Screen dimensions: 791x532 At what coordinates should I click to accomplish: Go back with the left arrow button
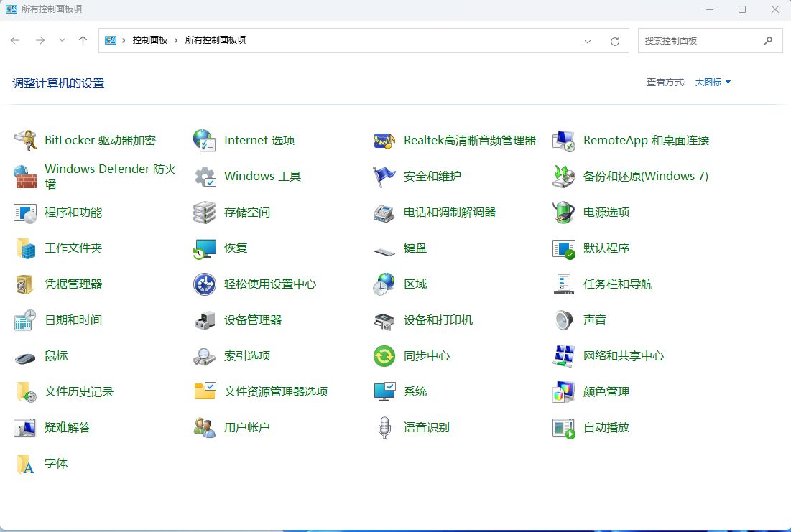click(15, 40)
